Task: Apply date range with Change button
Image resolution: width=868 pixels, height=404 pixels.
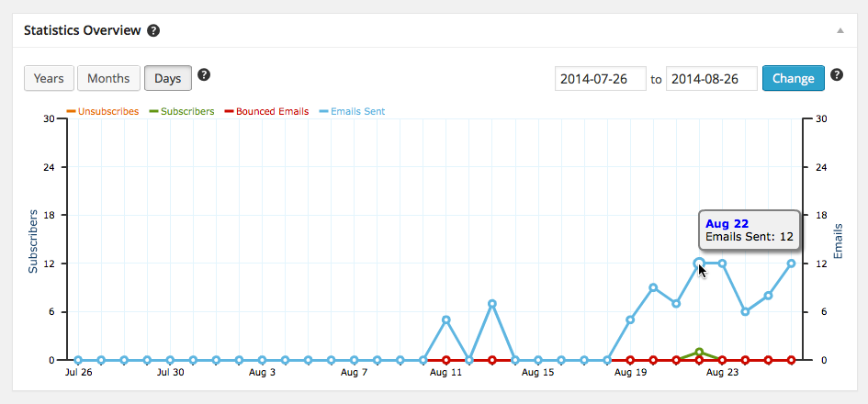Action: pyautogui.click(x=794, y=78)
